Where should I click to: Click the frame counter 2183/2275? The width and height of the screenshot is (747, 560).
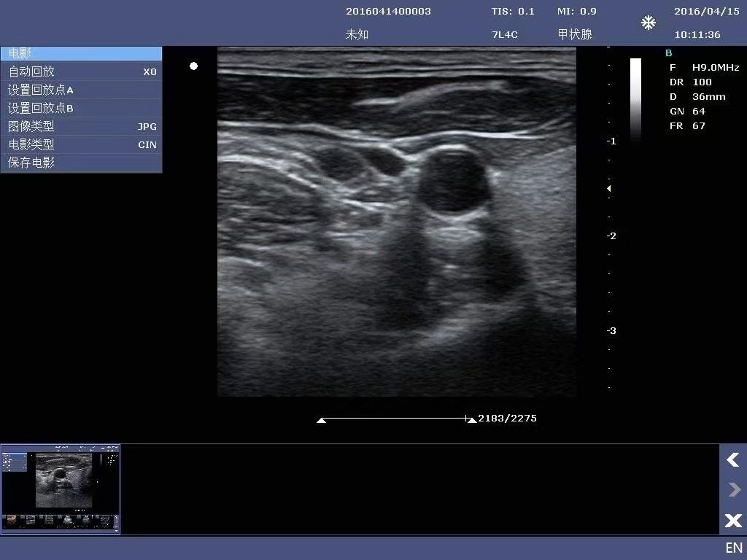(x=507, y=418)
